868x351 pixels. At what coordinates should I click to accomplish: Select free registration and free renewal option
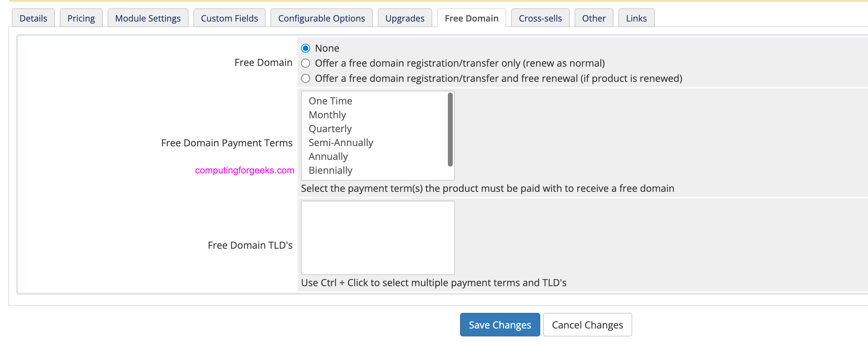(x=306, y=78)
